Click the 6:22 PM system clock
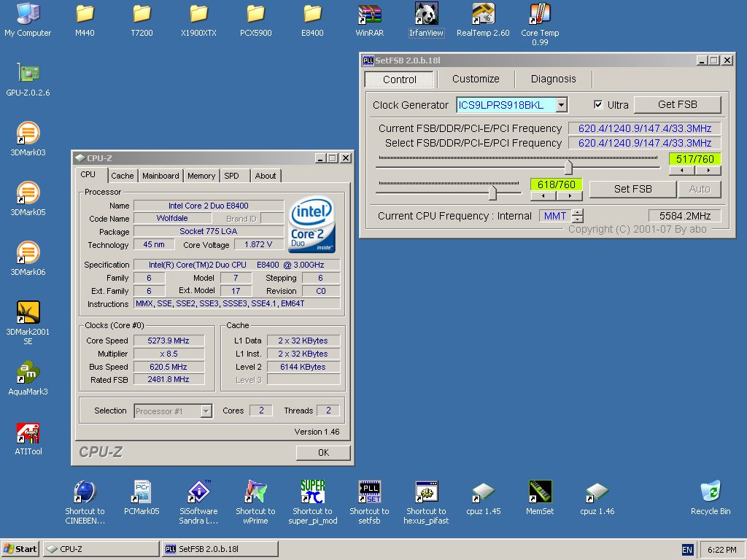Image resolution: width=747 pixels, height=560 pixels. click(721, 550)
